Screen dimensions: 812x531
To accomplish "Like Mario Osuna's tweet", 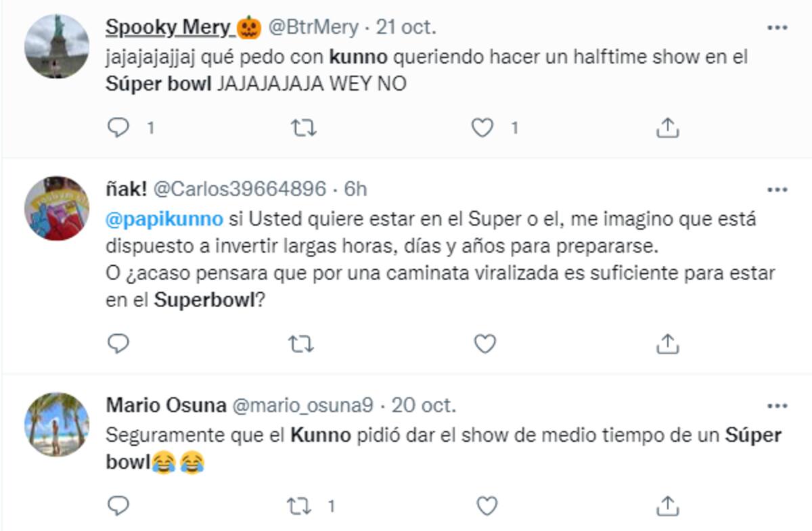I will click(x=487, y=505).
